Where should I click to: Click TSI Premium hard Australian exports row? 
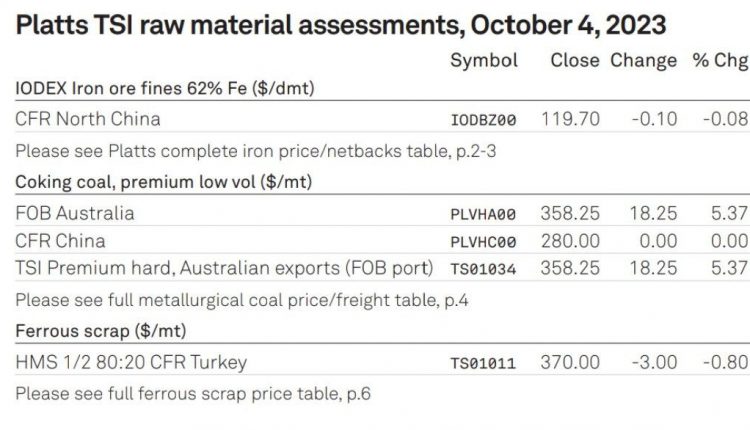[382, 268]
